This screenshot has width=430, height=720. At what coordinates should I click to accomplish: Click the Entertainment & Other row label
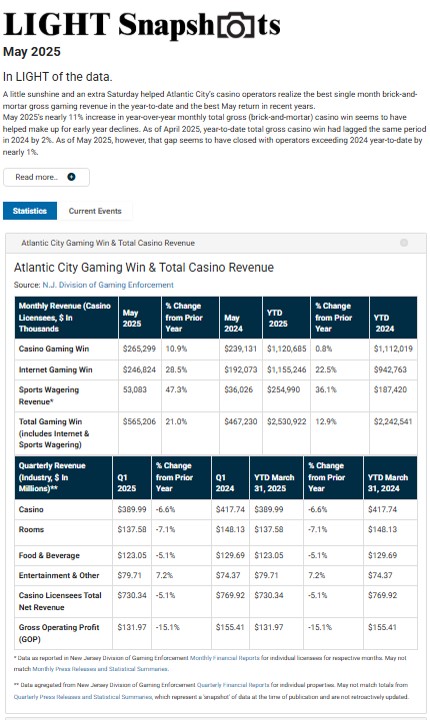click(x=59, y=575)
